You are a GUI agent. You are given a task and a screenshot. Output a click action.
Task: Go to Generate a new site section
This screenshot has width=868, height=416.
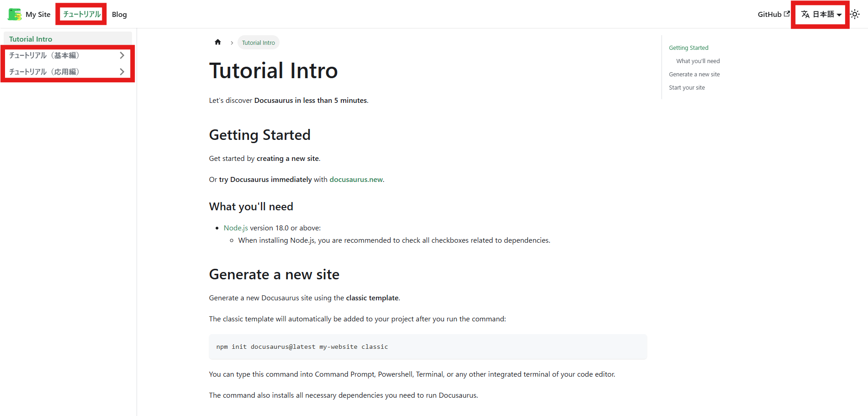coord(694,74)
